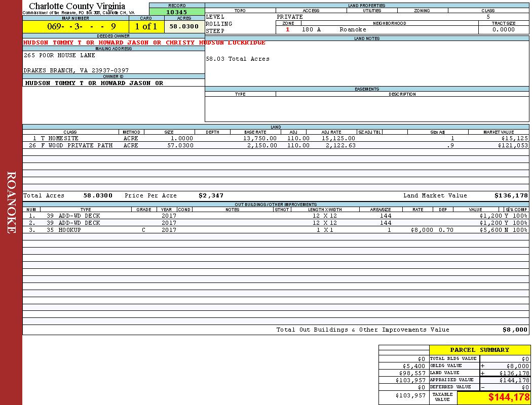Click the vertical ROANOKE side tab
The width and height of the screenshot is (532, 405).
tap(11, 202)
